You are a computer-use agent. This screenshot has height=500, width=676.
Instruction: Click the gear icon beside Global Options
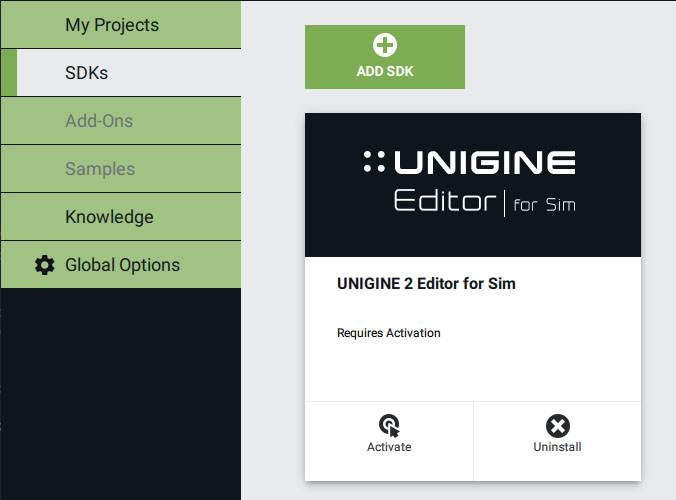click(x=44, y=265)
